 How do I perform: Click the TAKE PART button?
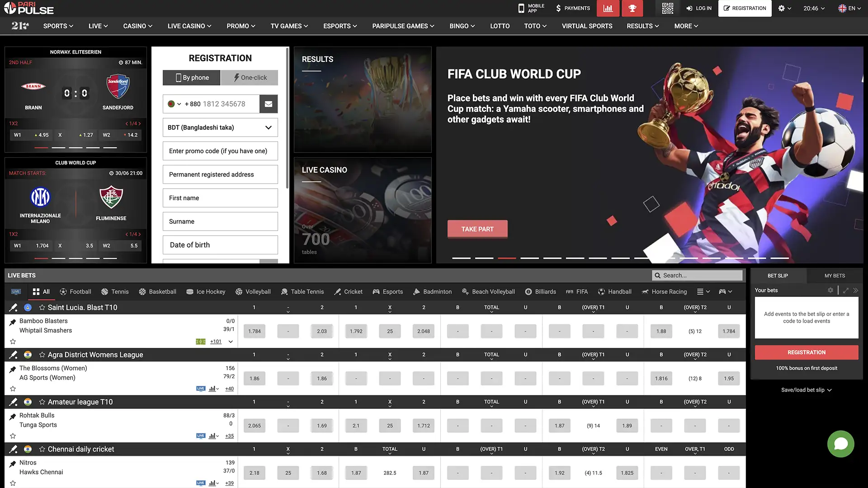tap(477, 229)
